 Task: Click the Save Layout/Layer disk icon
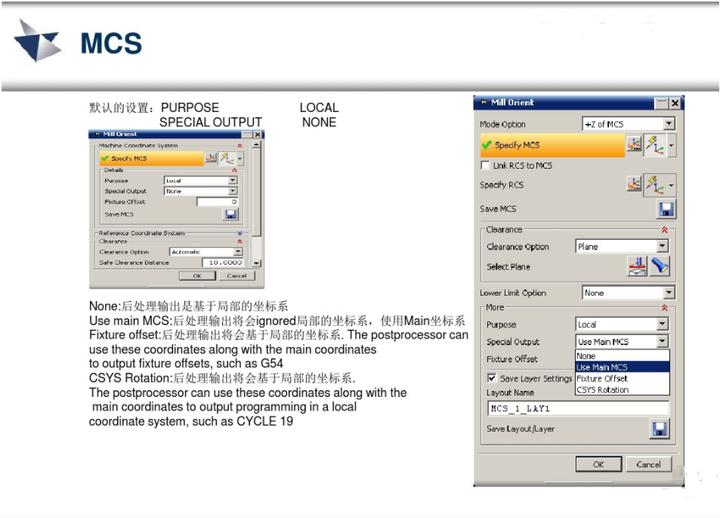pos(659,428)
